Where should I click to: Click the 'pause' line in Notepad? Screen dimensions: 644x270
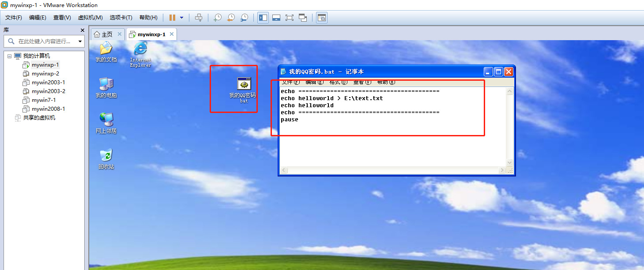coord(290,120)
